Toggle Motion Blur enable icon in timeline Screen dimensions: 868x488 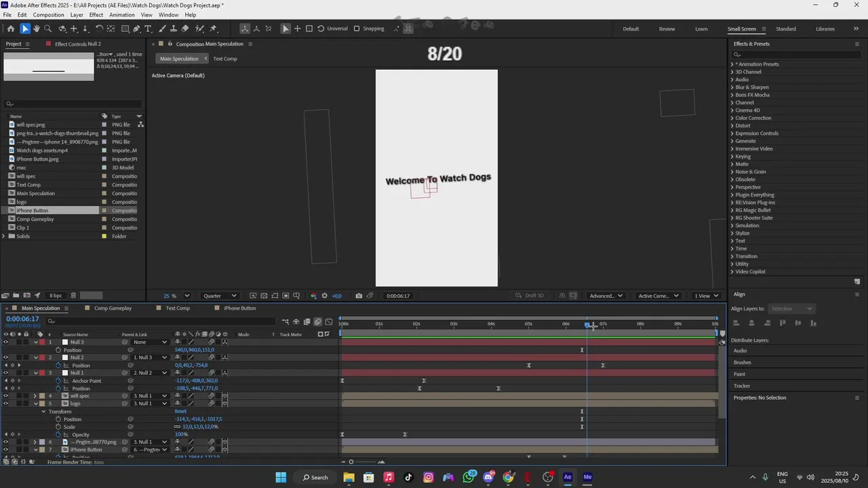pos(317,321)
